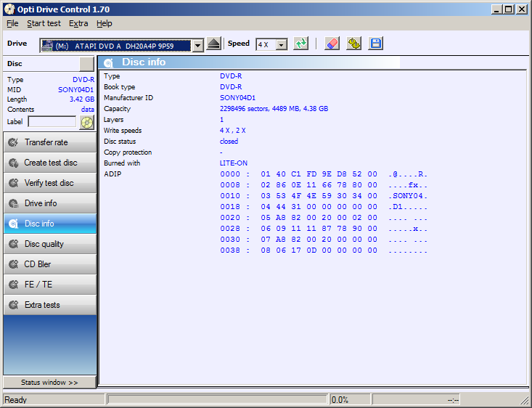The image size is (532, 408).
Task: Open the Transfer rate test
Action: [x=50, y=142]
